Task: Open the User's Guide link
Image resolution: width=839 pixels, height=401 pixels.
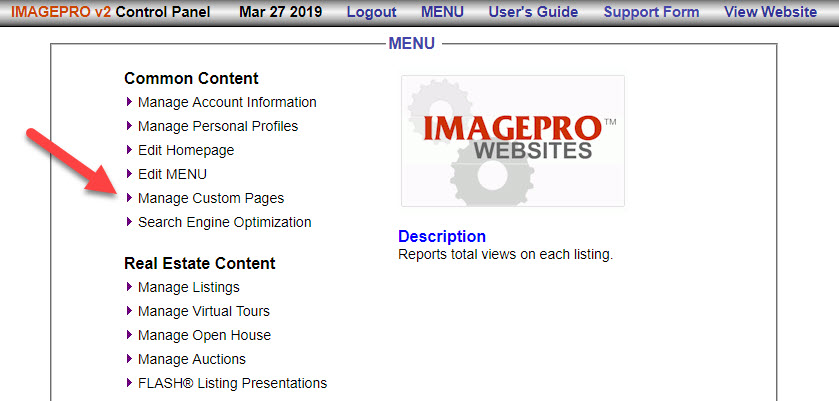Action: tap(533, 12)
